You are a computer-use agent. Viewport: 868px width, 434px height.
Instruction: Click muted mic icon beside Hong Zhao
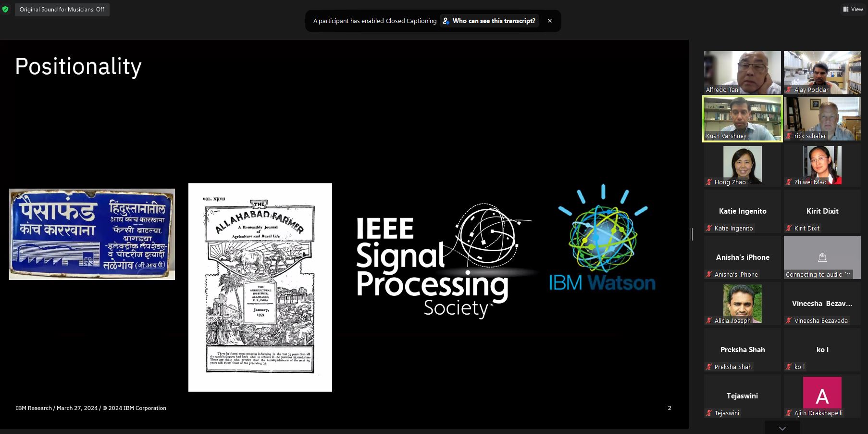709,182
